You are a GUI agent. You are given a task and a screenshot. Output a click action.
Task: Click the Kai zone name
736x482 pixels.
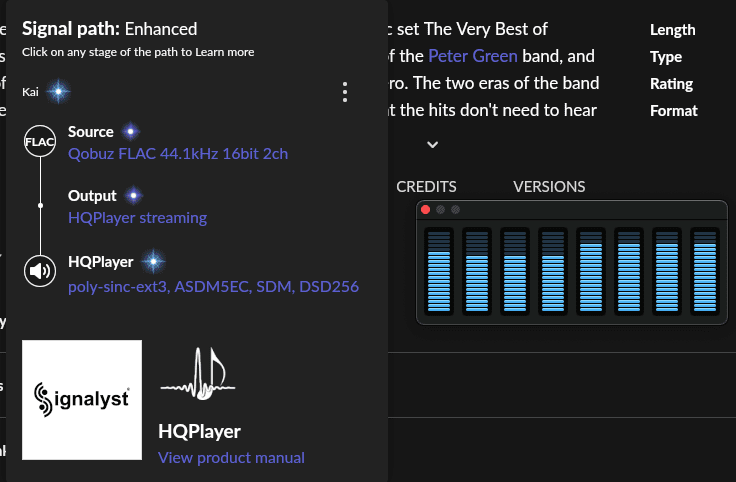30,92
